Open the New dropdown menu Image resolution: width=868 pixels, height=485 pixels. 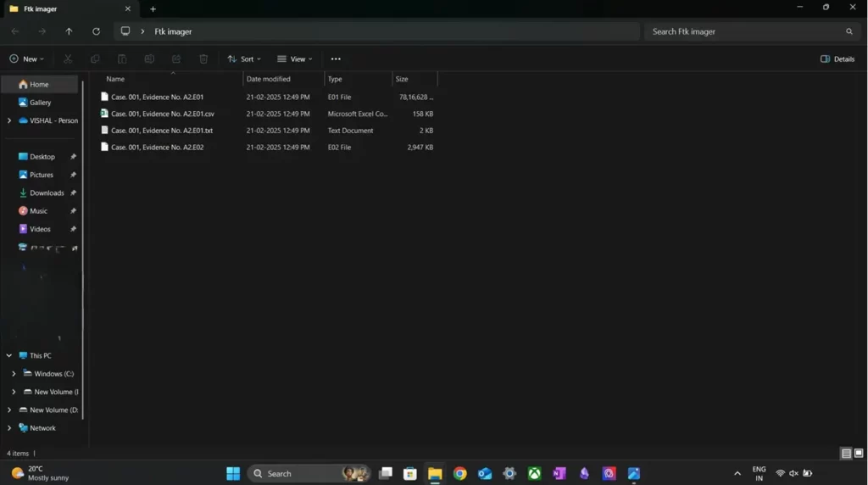point(26,59)
